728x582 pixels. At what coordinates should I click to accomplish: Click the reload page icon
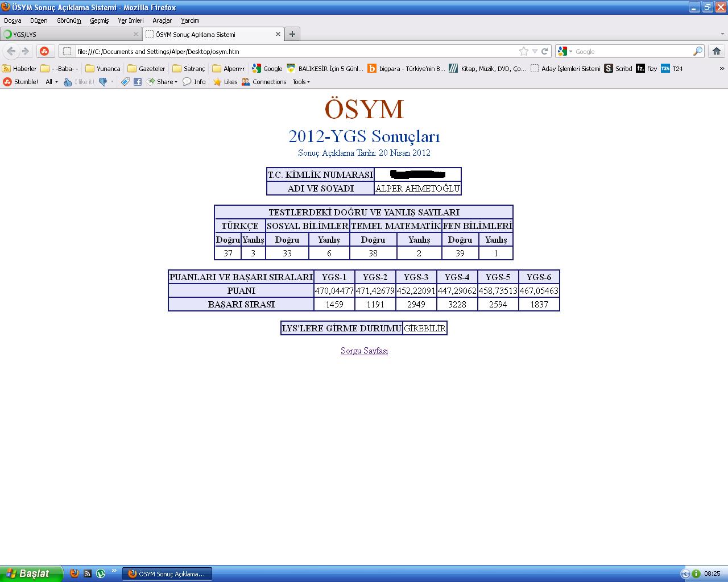coord(544,51)
